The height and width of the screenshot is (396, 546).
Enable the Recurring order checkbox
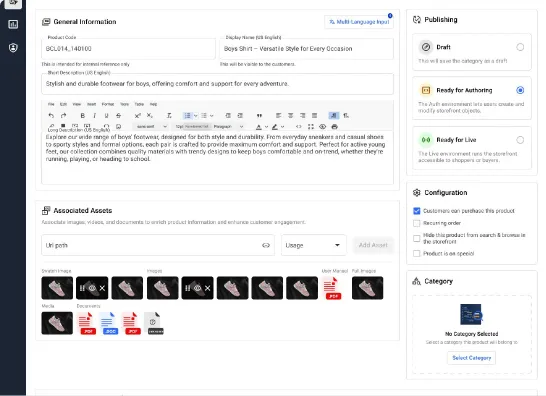[416, 223]
